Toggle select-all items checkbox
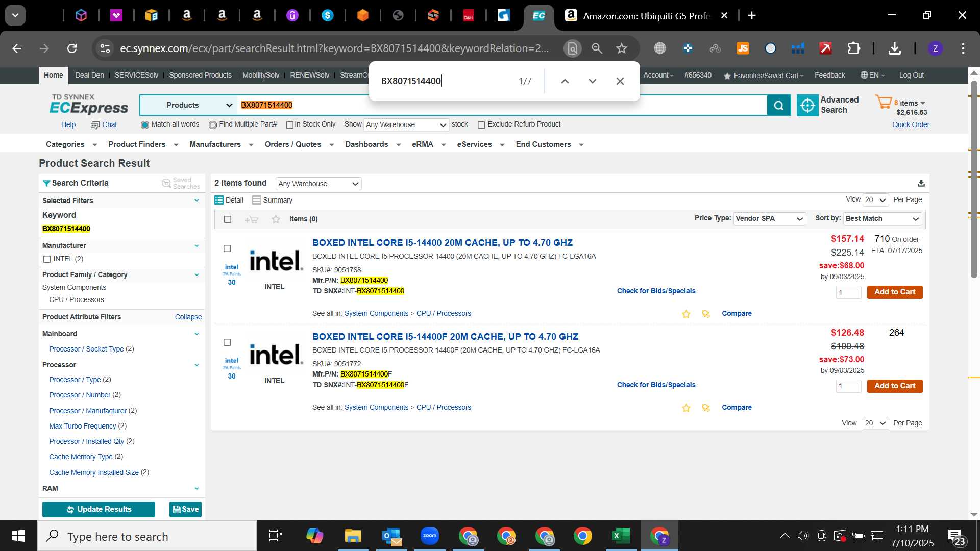The image size is (980, 551). (228, 219)
